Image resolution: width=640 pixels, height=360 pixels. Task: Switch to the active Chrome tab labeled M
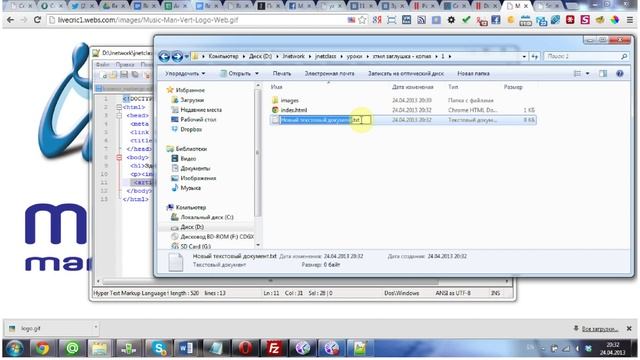tap(517, 6)
